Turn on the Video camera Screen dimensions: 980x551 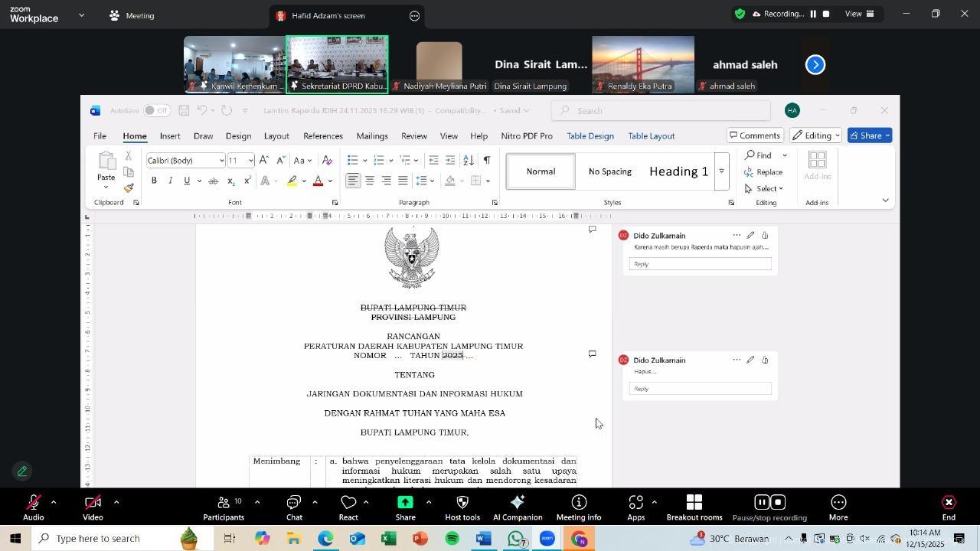(x=93, y=507)
